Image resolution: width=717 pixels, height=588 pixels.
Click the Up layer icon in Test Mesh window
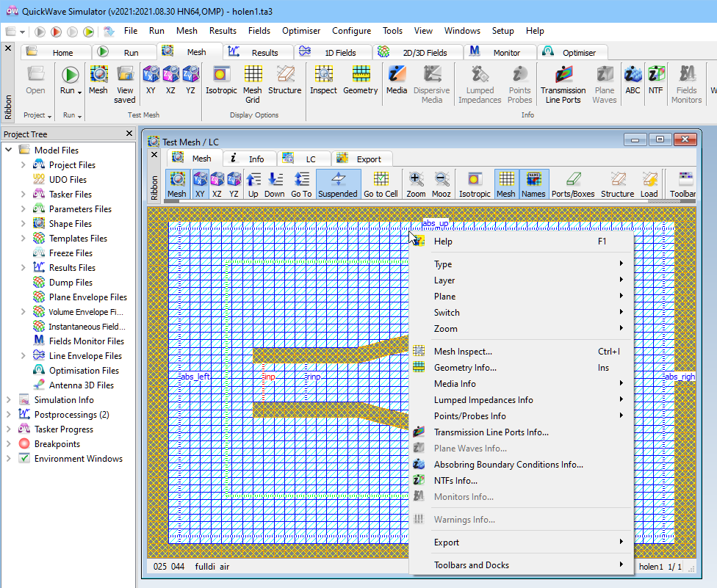(x=253, y=184)
